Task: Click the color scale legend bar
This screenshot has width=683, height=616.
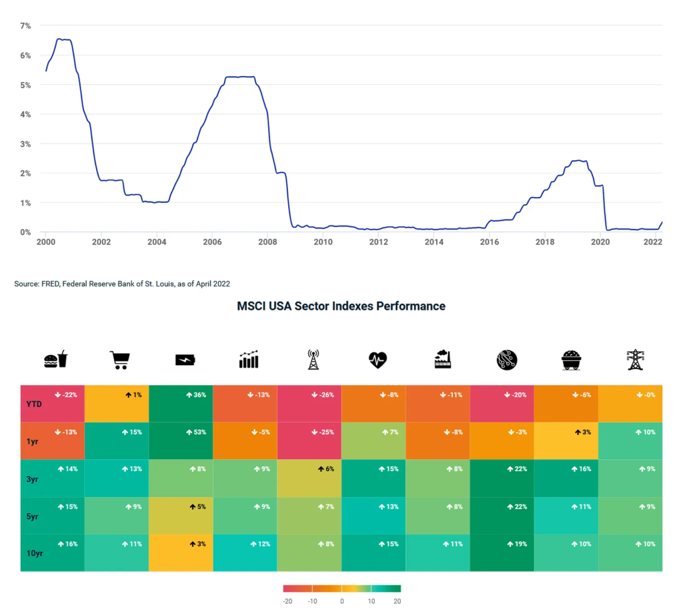Action: click(341, 590)
